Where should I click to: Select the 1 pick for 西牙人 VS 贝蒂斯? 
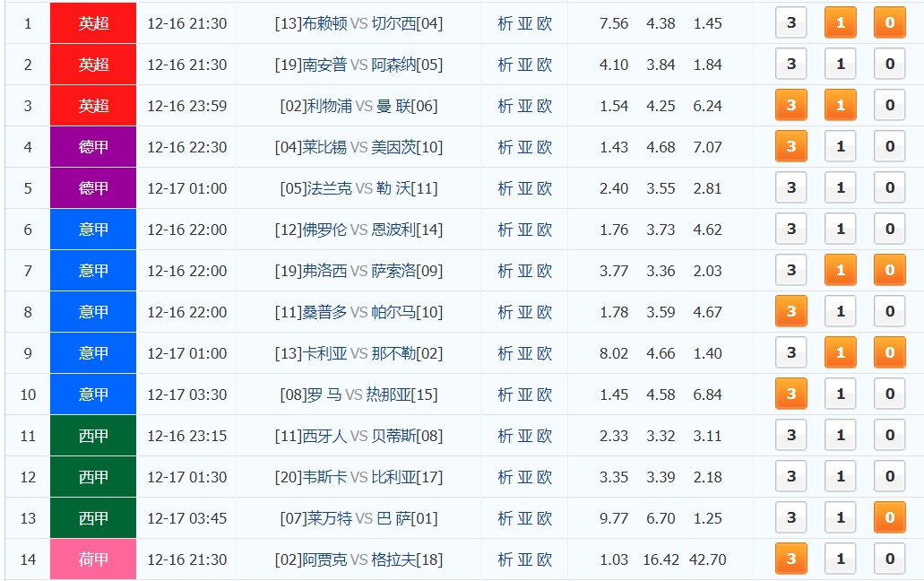(841, 435)
